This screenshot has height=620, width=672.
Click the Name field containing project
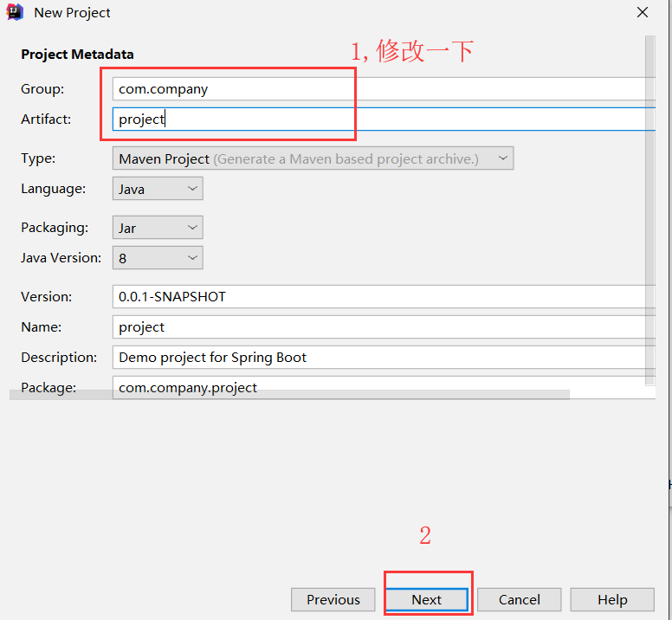[x=384, y=327]
